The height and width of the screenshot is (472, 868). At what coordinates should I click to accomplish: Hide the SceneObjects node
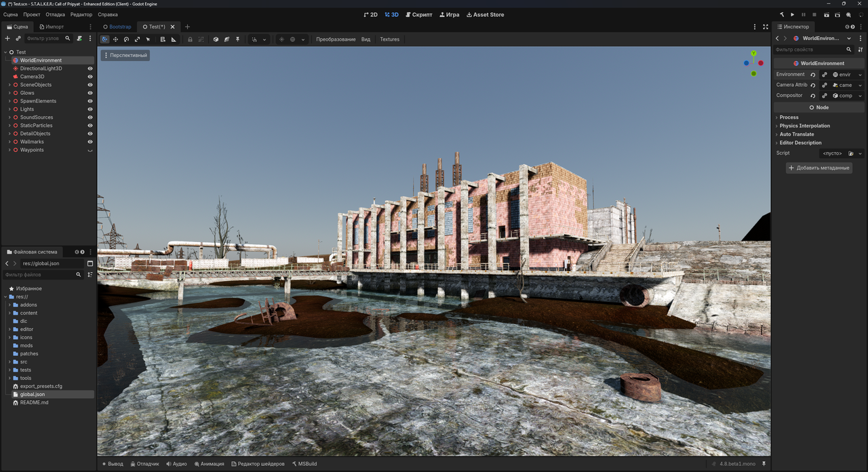pyautogui.click(x=90, y=85)
